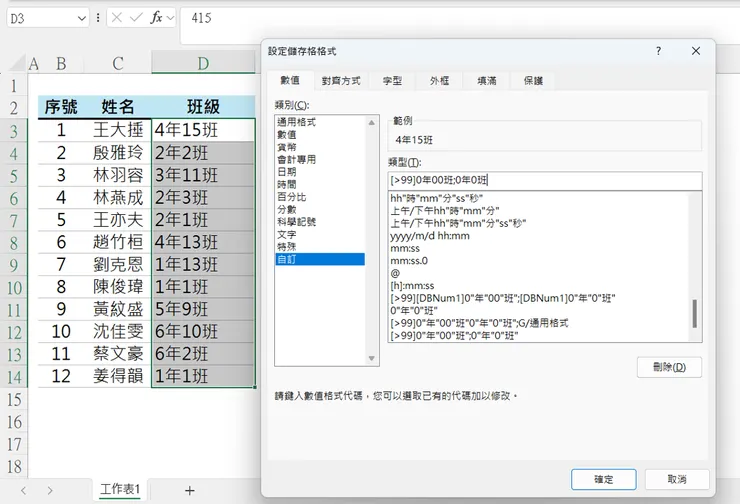Select the @ text format code
Viewport: 740px width, 504px height.
(x=395, y=273)
